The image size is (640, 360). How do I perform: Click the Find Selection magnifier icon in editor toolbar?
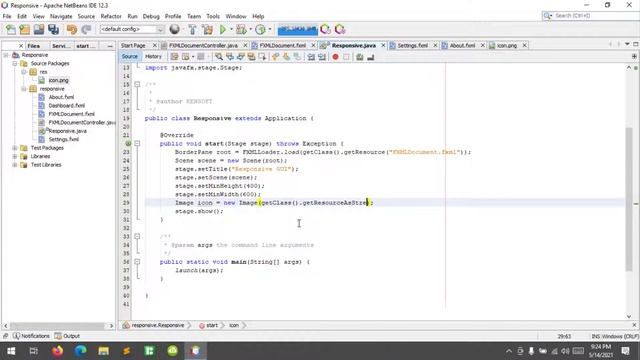pyautogui.click(x=219, y=57)
